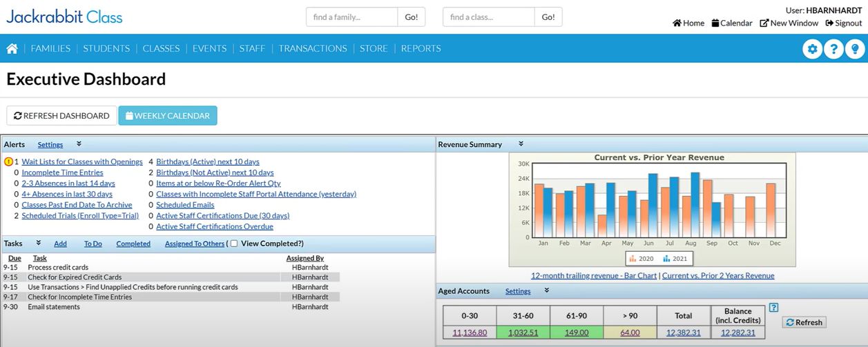Open the REPORTS menu

(421, 48)
